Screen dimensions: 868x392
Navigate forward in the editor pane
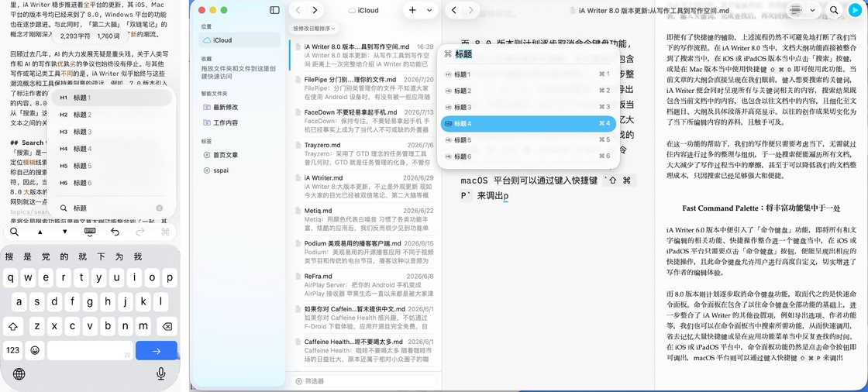point(471,10)
